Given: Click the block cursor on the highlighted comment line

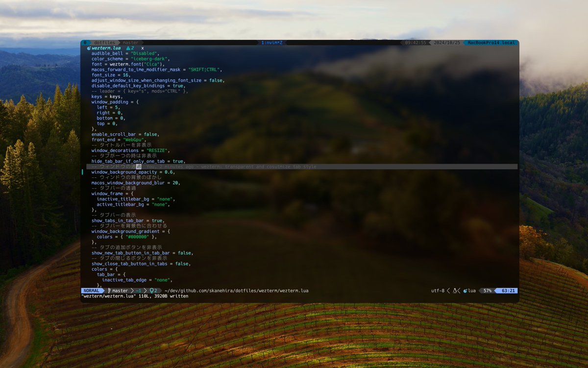Looking at the screenshot, I should (139, 167).
